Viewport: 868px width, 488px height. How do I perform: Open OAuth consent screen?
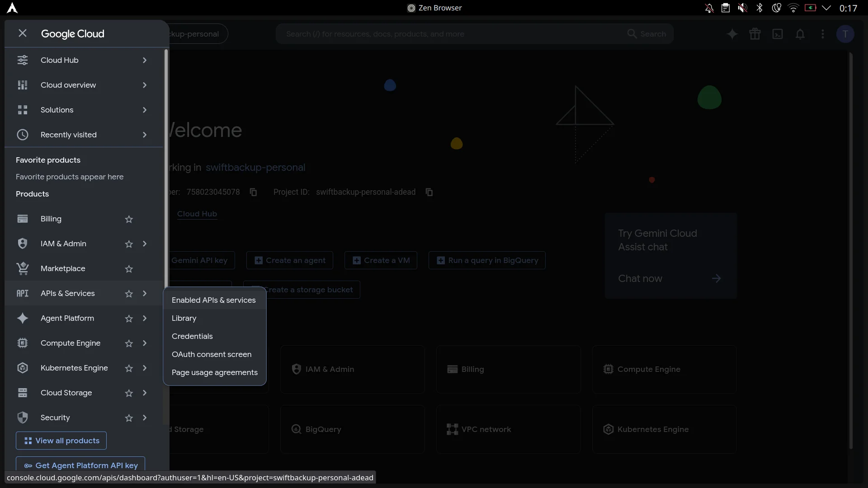point(214,354)
